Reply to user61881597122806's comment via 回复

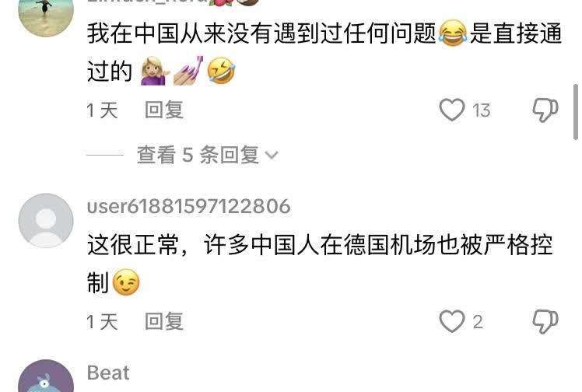[x=163, y=321]
